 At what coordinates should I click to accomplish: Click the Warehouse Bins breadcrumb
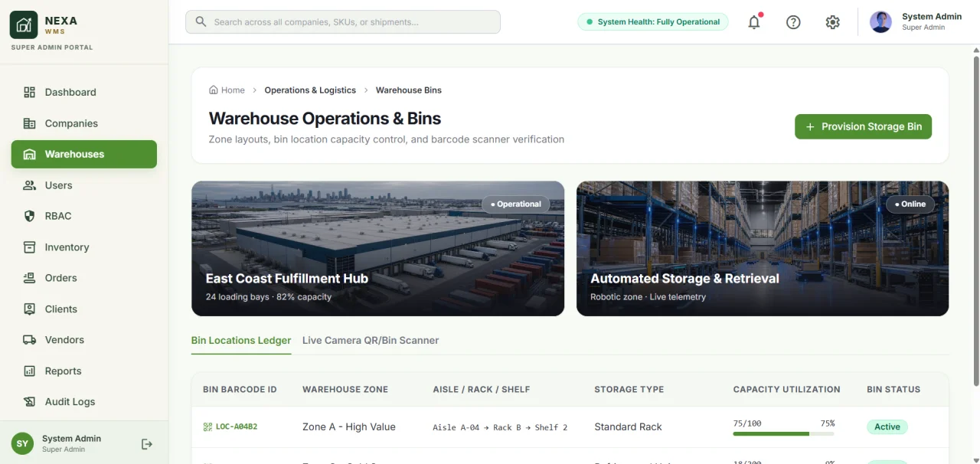pos(409,90)
